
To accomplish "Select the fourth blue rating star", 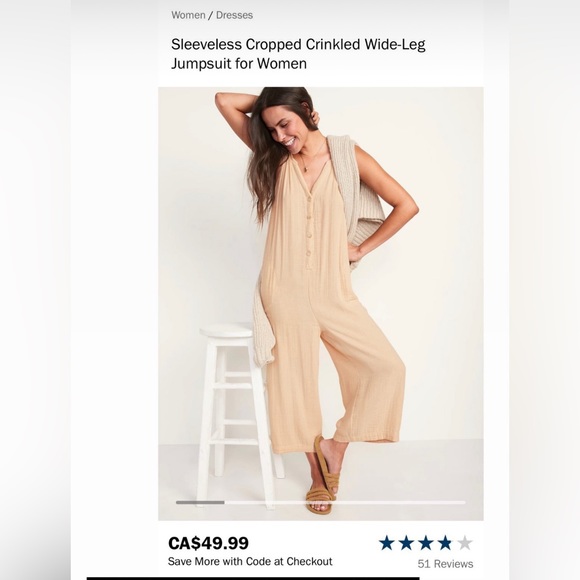I will pyautogui.click(x=445, y=543).
